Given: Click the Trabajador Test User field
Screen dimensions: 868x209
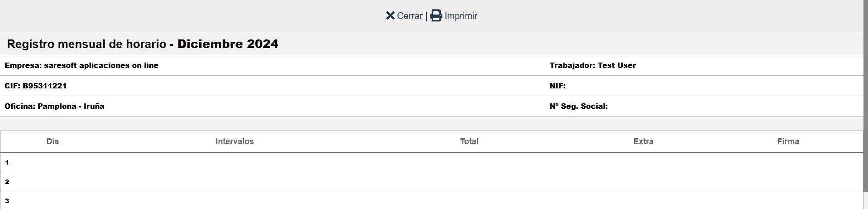Looking at the screenshot, I should [x=592, y=65].
